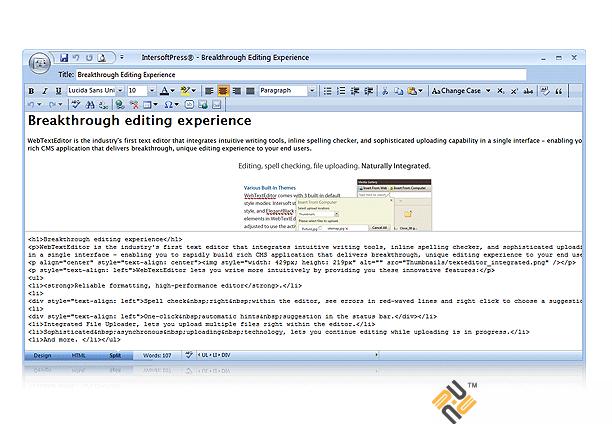The height and width of the screenshot is (424, 612).
Task: Open the round application orb button
Action: (39, 63)
